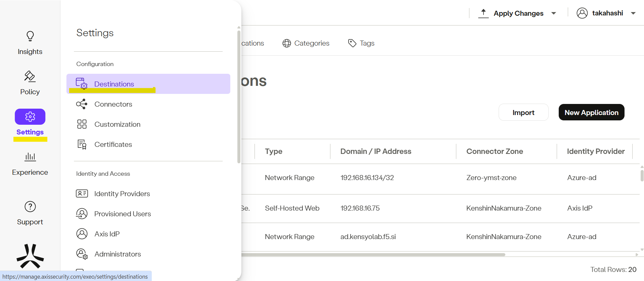Viewport: 644px width, 281px height.
Task: Expand the Apply Changes dropdown arrow
Action: (554, 13)
